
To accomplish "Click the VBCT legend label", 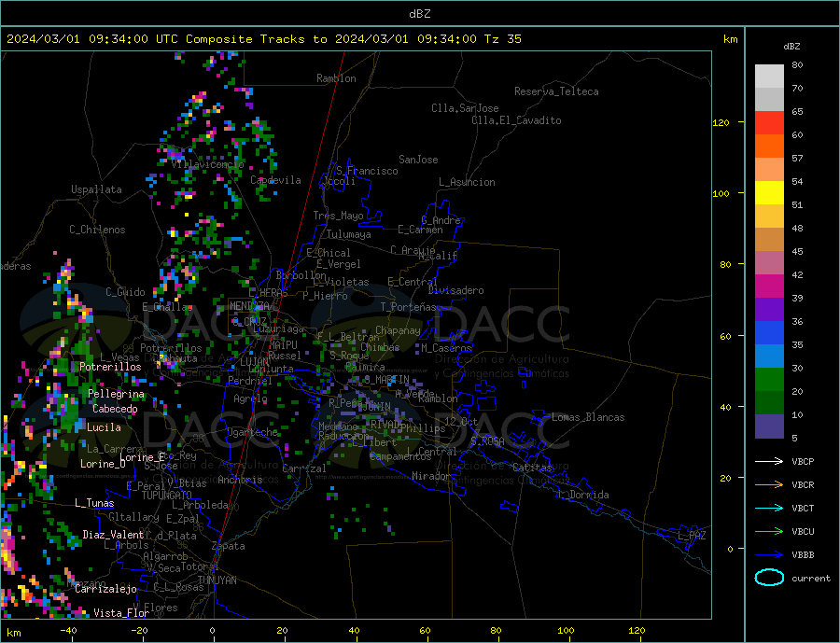I will [803, 508].
